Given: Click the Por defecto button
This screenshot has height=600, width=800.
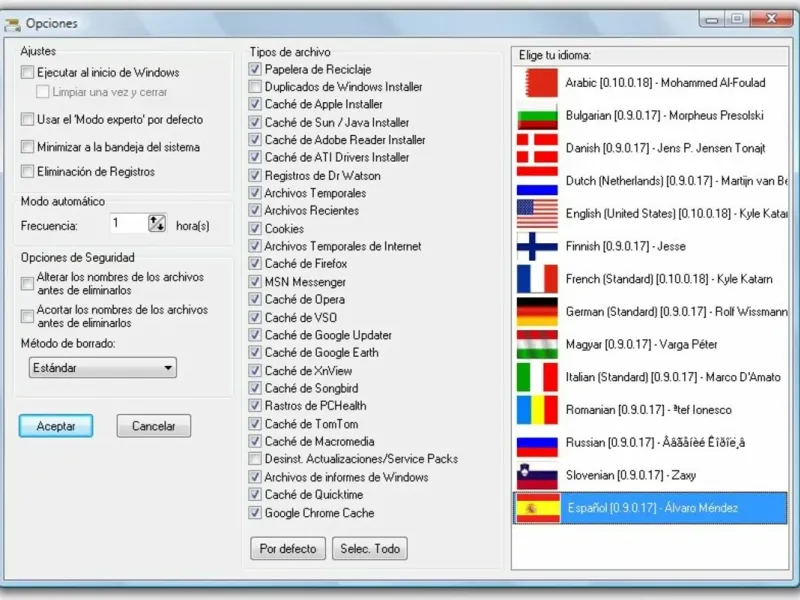Looking at the screenshot, I should click(x=288, y=548).
